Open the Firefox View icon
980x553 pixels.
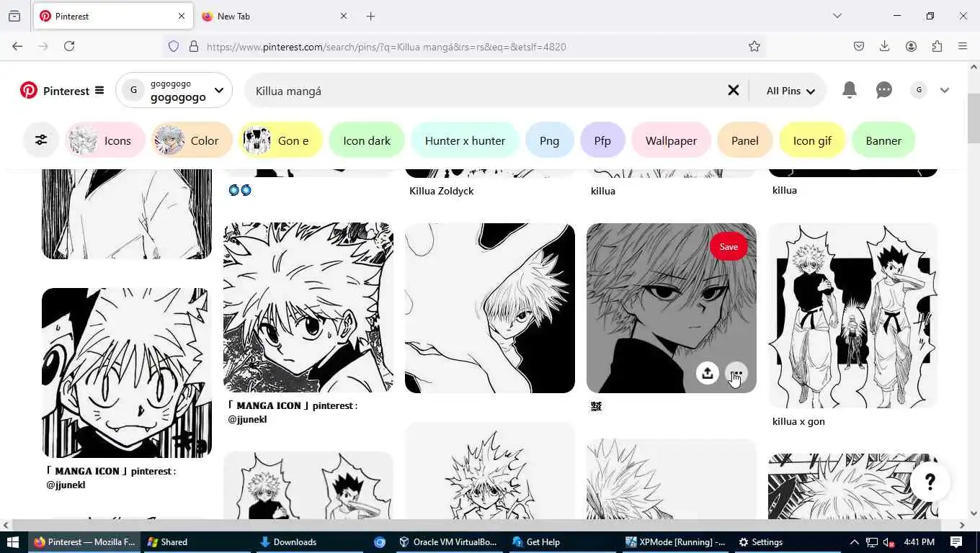tap(14, 16)
